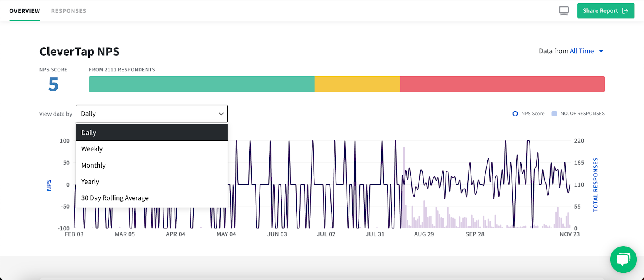
Task: Click the NPS score value 5
Action: click(53, 85)
